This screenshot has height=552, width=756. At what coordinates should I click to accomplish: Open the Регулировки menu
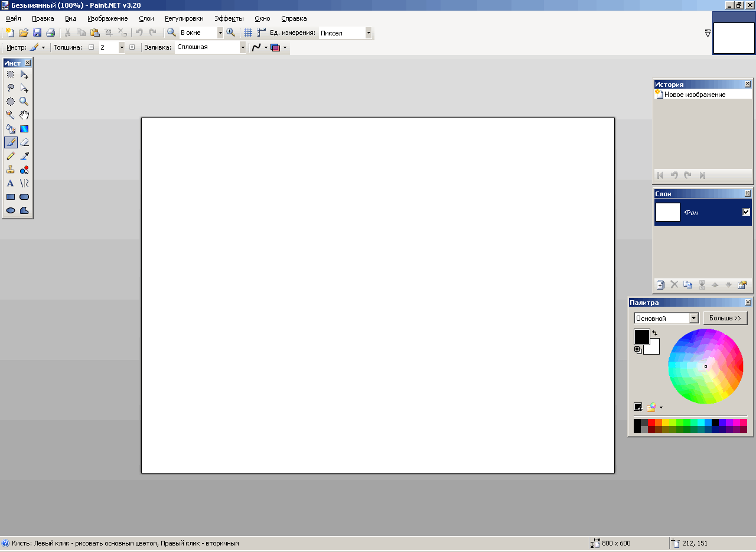click(184, 18)
